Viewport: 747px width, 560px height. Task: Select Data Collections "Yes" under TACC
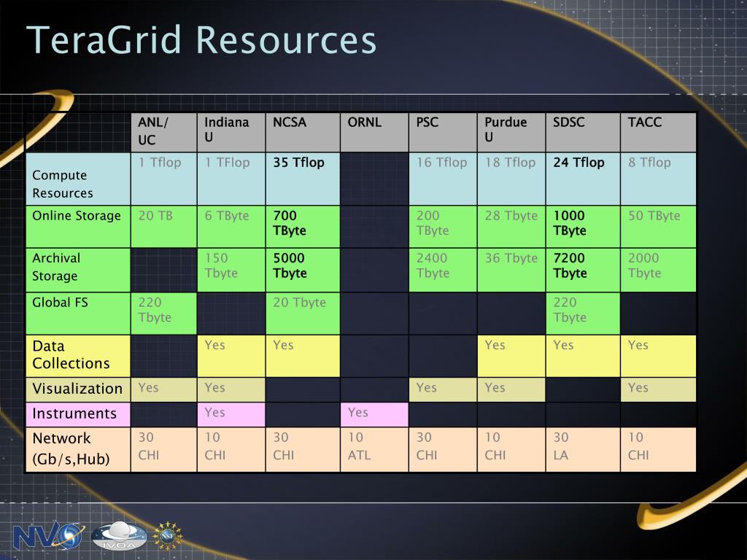(659, 356)
